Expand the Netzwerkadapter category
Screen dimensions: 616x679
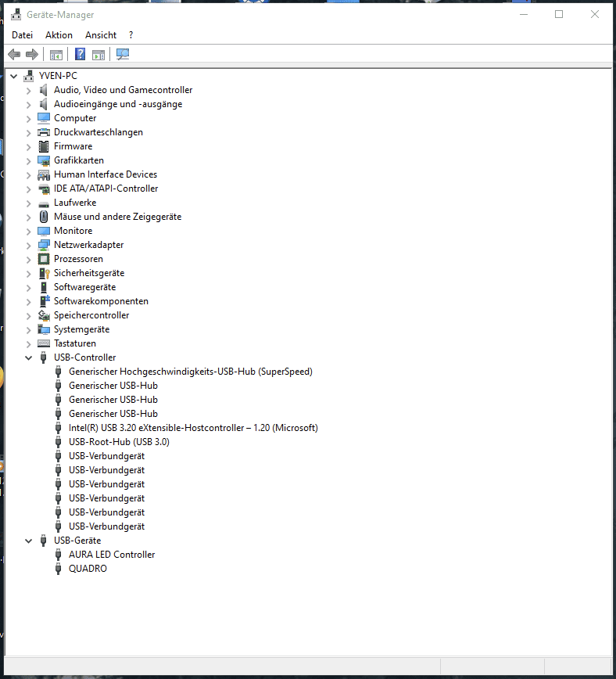[29, 246]
